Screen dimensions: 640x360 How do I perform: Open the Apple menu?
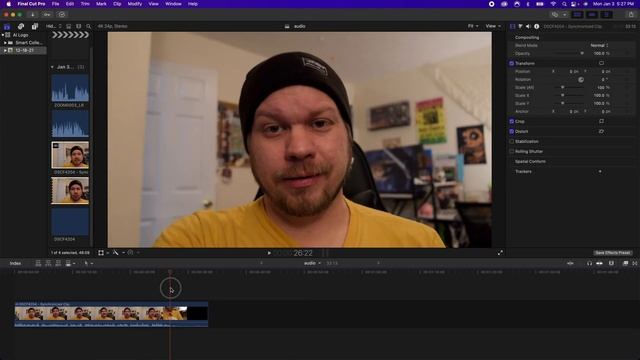pos(8,4)
